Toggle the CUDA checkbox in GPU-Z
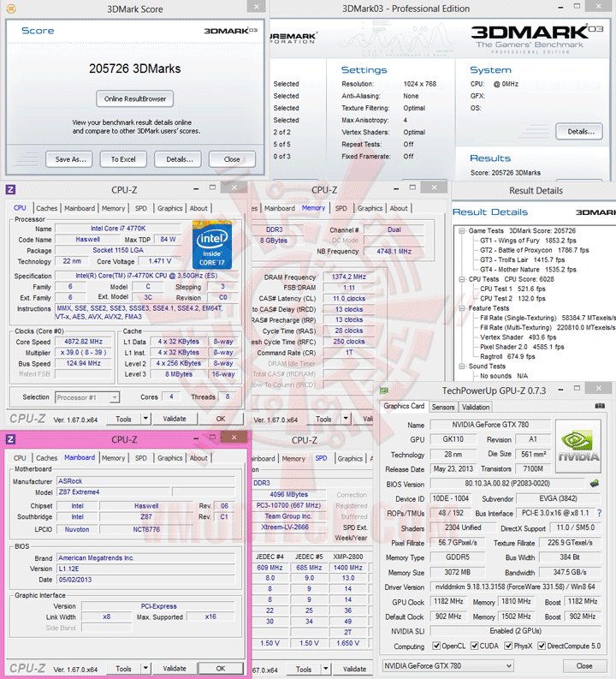The height and width of the screenshot is (679, 616). click(475, 646)
